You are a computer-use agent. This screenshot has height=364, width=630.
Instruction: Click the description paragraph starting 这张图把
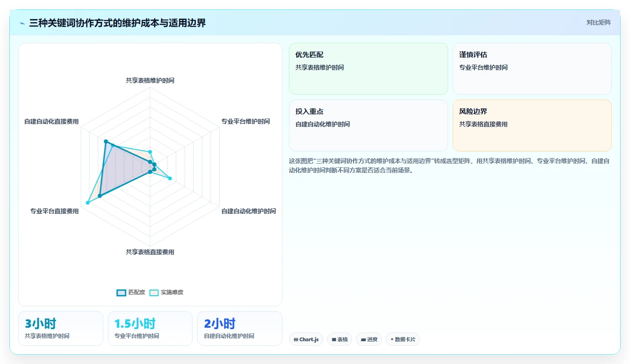click(x=450, y=165)
